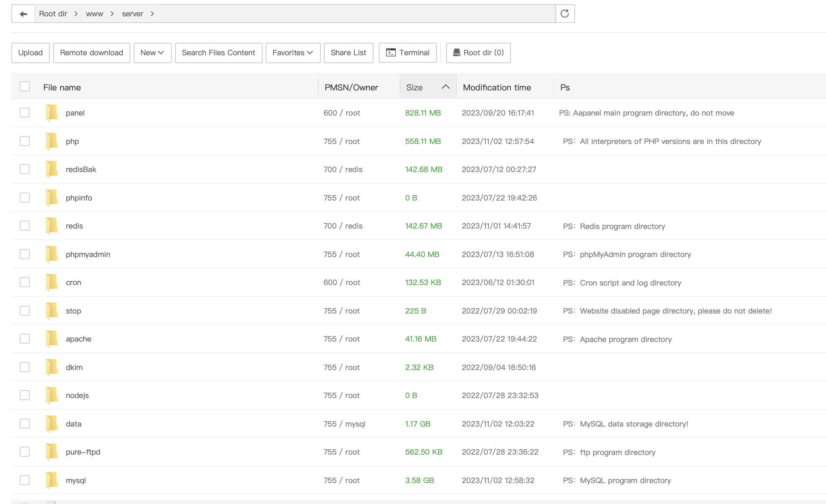826x504 pixels.
Task: Click the Remote download button
Action: [x=91, y=53]
